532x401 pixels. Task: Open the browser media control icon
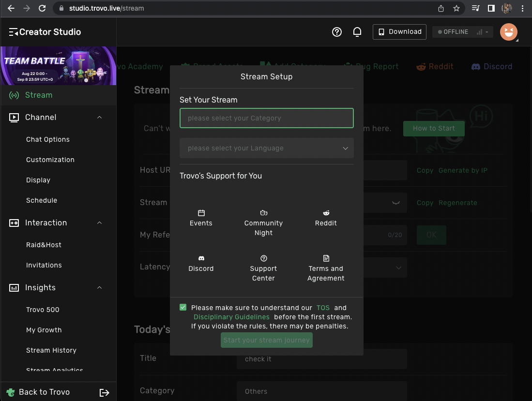click(476, 8)
